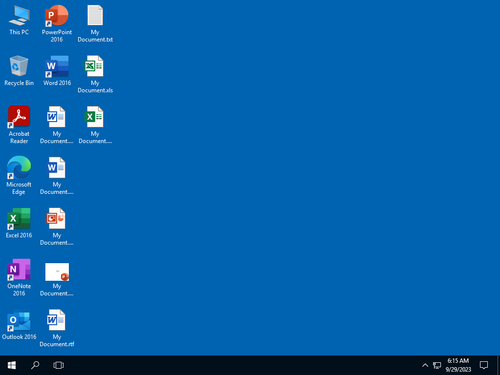Click the network status tray icon
Viewport: 500px width, 375px height.
pos(437,365)
